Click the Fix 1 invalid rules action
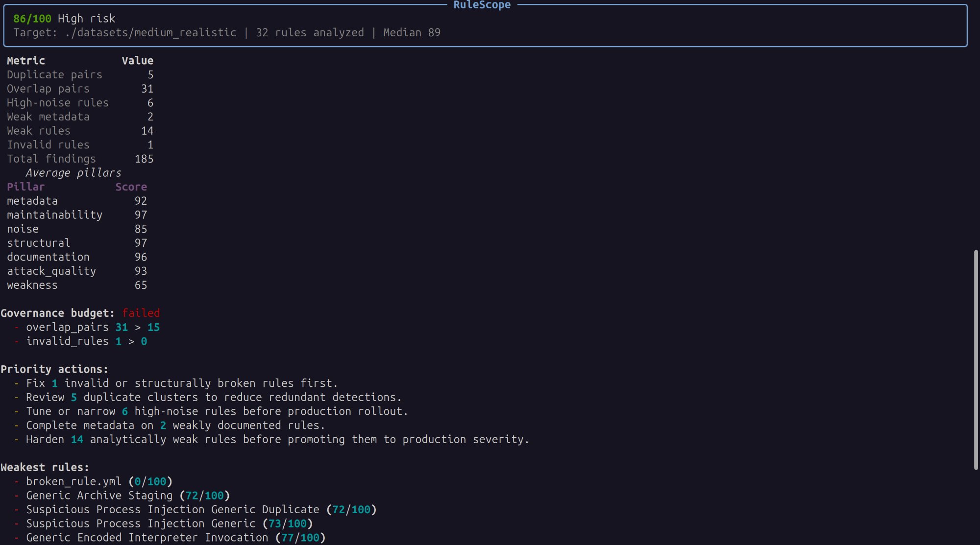The image size is (980, 545). coord(181,383)
